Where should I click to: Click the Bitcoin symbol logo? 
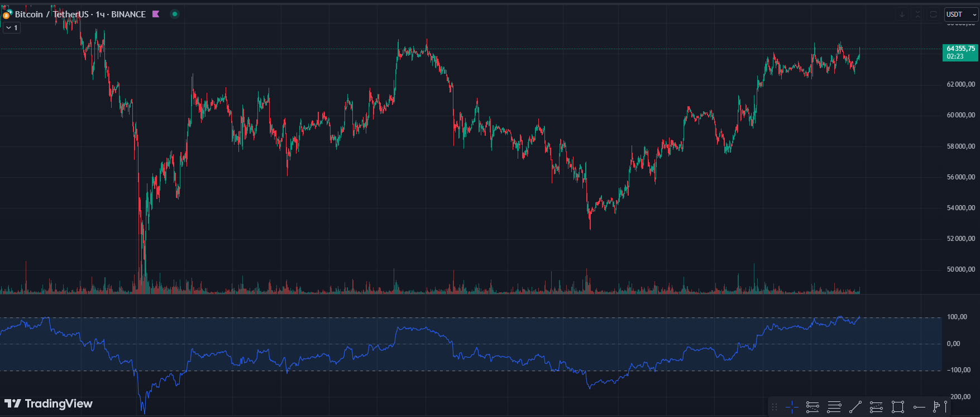pyautogui.click(x=7, y=14)
